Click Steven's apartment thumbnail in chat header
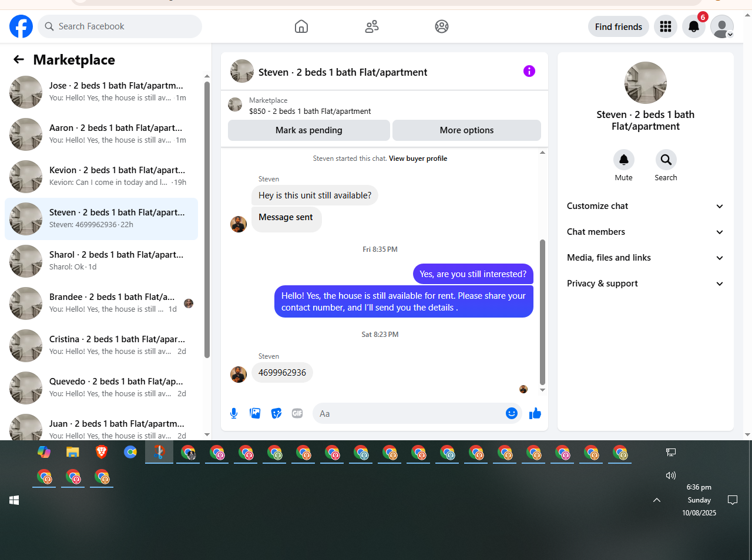Image resolution: width=752 pixels, height=560 pixels. click(242, 72)
